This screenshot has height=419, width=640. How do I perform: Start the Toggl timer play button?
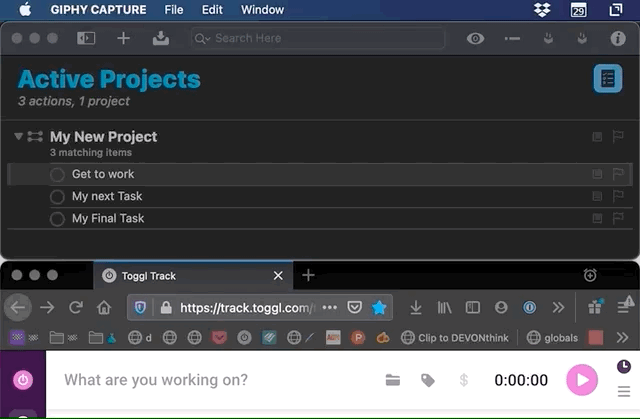pyautogui.click(x=582, y=380)
